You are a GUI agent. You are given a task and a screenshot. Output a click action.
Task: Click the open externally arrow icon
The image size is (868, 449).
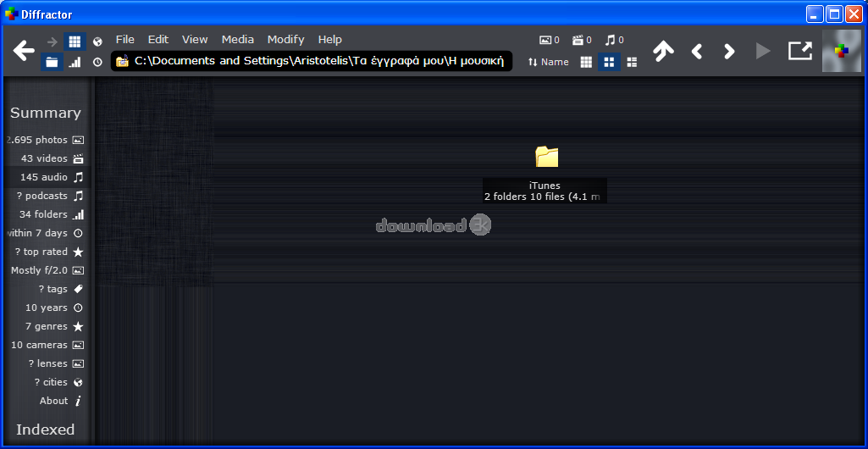point(800,50)
